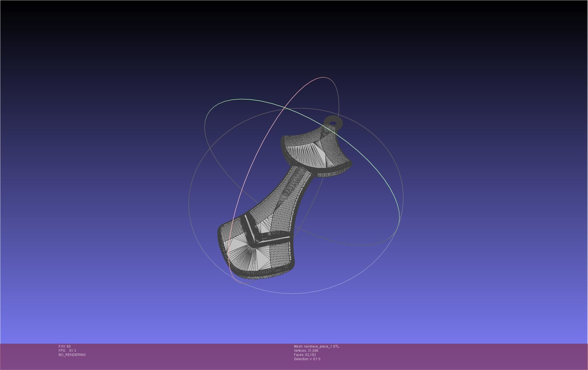Click the Faces: 62,192 label
The width and height of the screenshot is (588, 370).
click(305, 355)
